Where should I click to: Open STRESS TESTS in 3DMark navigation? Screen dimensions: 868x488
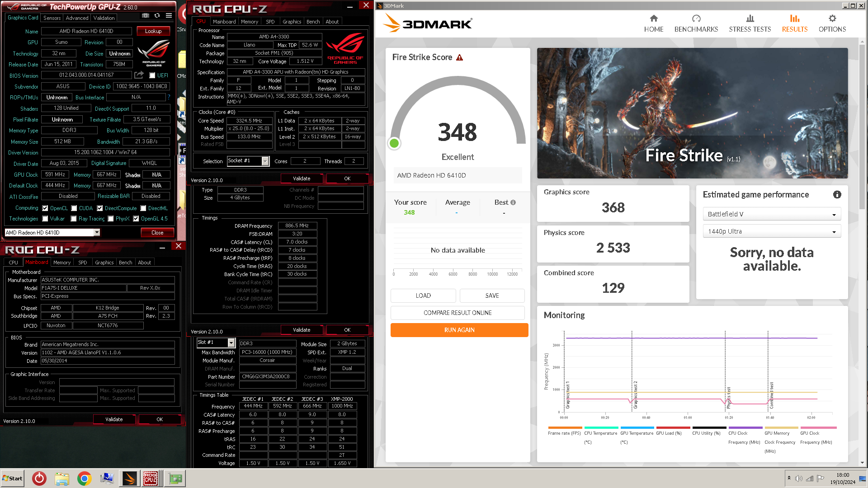[750, 23]
